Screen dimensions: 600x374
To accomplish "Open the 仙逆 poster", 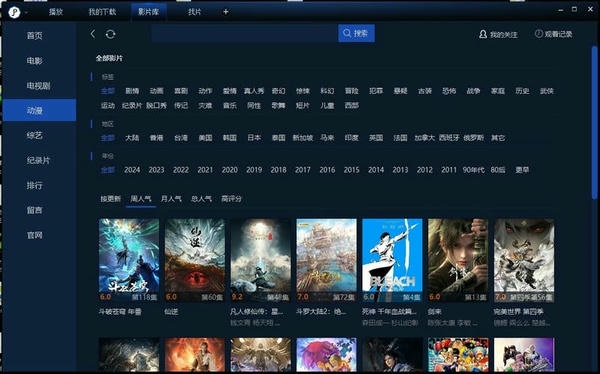I will click(195, 260).
